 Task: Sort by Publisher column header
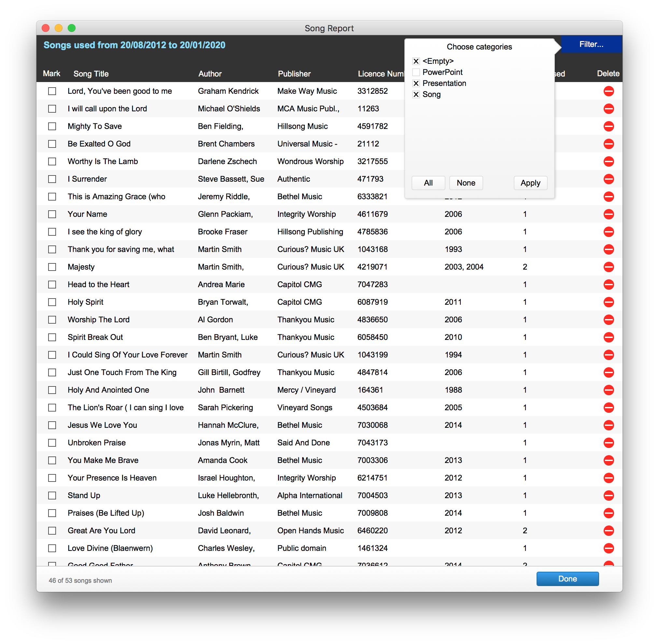point(294,74)
